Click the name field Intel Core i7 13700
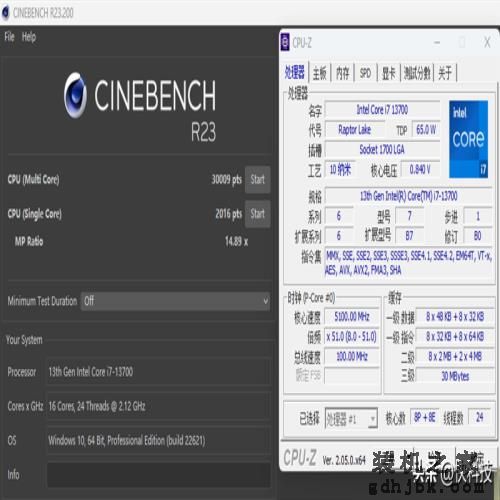Image resolution: width=500 pixels, height=500 pixels. [382, 110]
